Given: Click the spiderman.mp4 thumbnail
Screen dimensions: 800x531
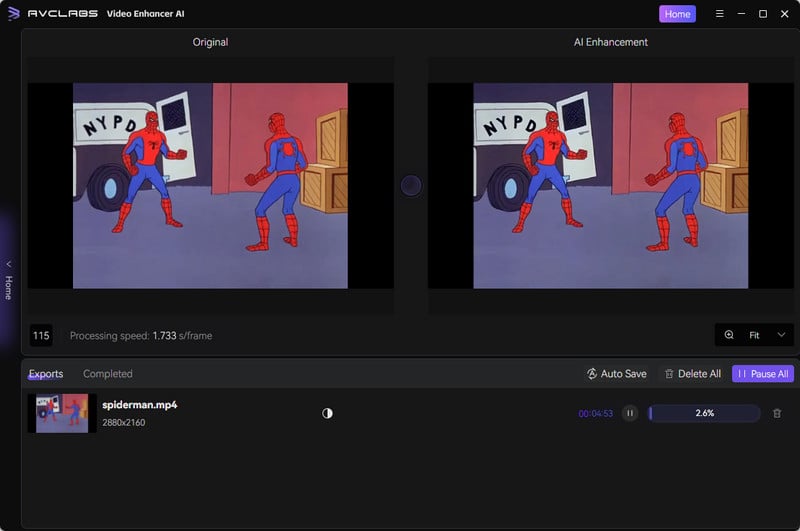Looking at the screenshot, I should point(62,413).
